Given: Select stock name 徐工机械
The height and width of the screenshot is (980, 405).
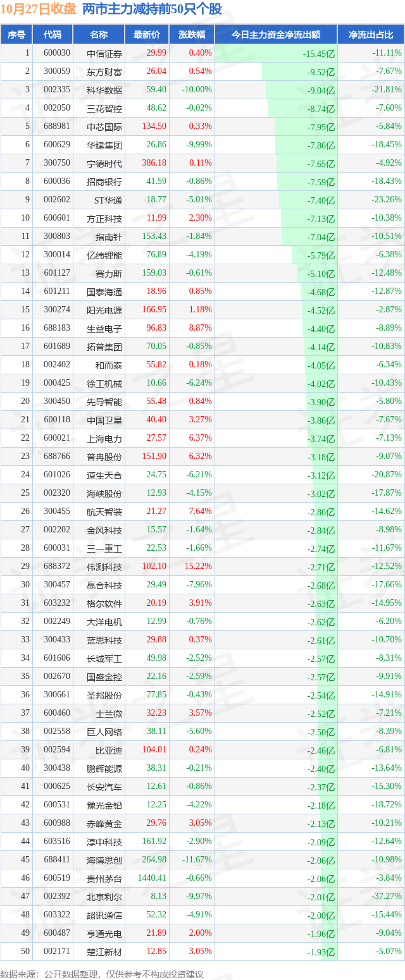Looking at the screenshot, I should [104, 383].
